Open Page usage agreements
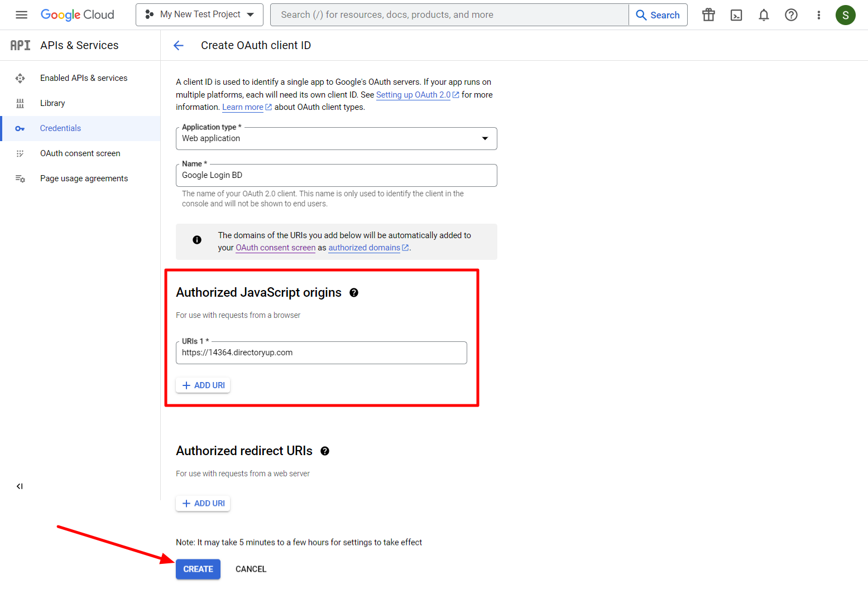Viewport: 868px width, 594px height. (x=80, y=178)
